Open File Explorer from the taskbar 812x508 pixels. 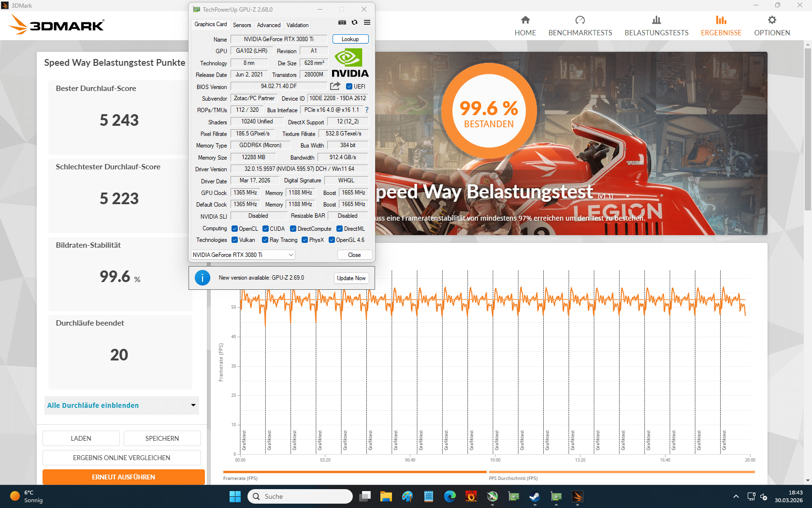click(x=386, y=496)
